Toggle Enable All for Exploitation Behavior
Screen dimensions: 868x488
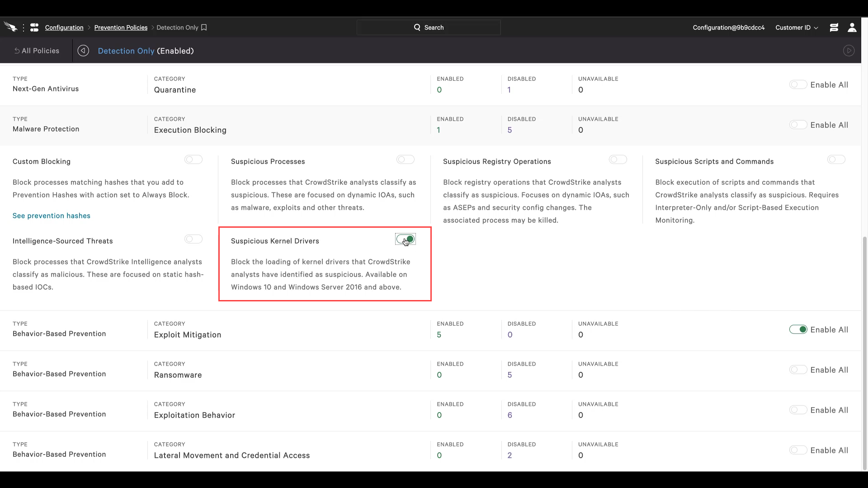(798, 410)
